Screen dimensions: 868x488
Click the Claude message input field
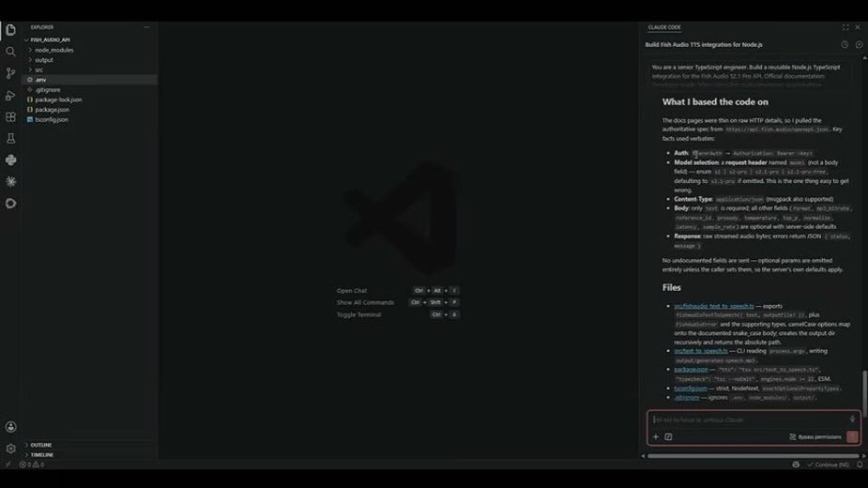[x=750, y=419]
